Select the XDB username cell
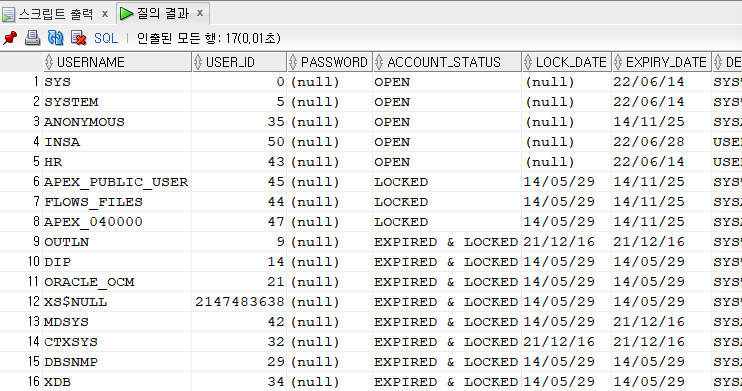Viewport: 742px width, 391px height. click(x=117, y=382)
